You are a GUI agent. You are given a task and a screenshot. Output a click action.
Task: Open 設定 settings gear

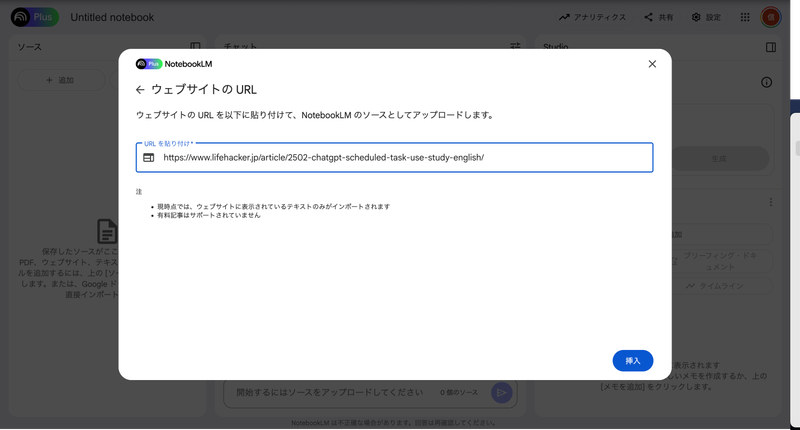coord(706,17)
